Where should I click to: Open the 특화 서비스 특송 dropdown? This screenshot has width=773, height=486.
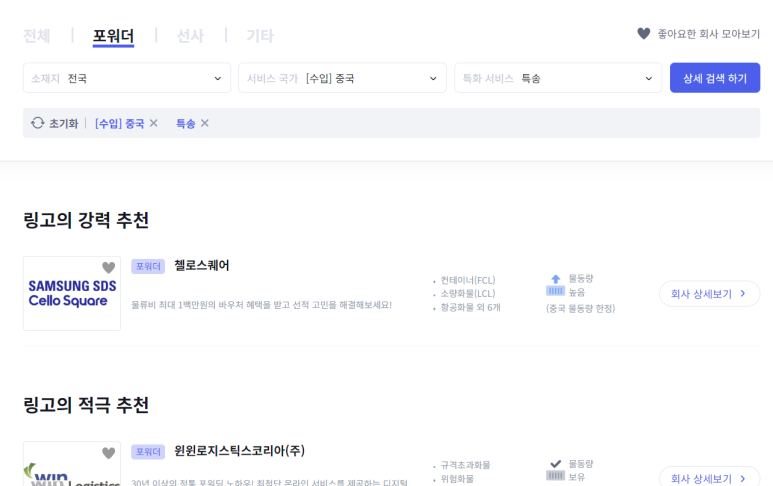[558, 78]
